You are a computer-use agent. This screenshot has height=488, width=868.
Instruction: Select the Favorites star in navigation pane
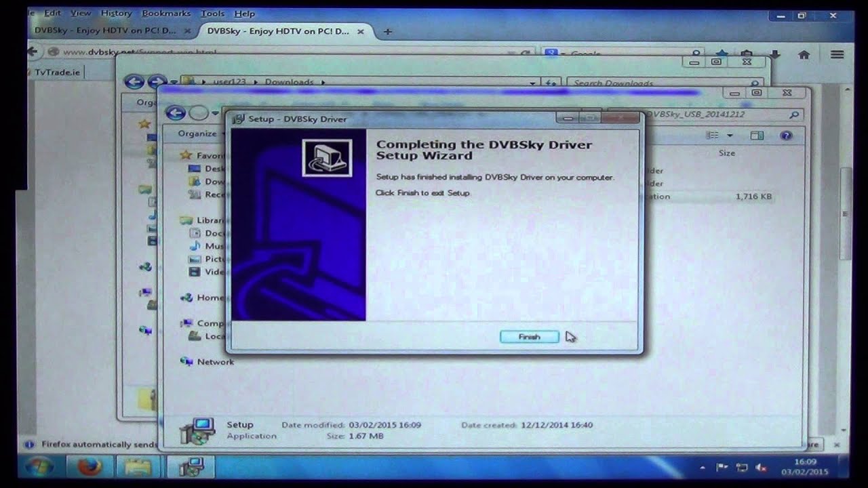pos(185,155)
